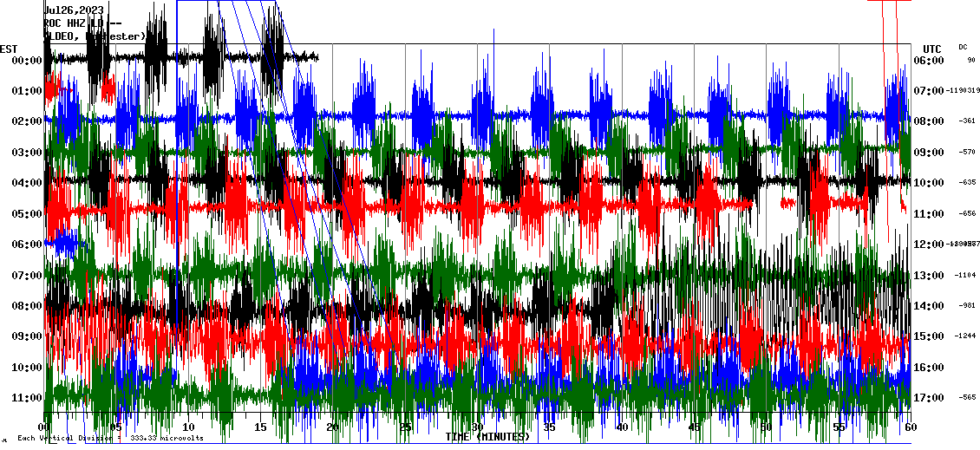Click the DC column header

963,47
